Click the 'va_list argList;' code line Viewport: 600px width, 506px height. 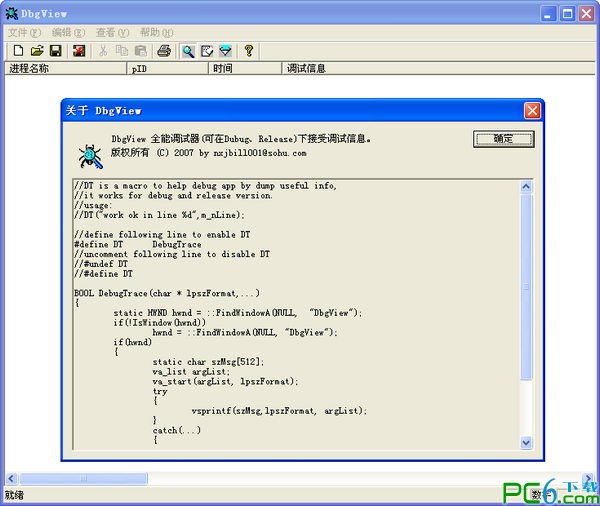[191, 372]
